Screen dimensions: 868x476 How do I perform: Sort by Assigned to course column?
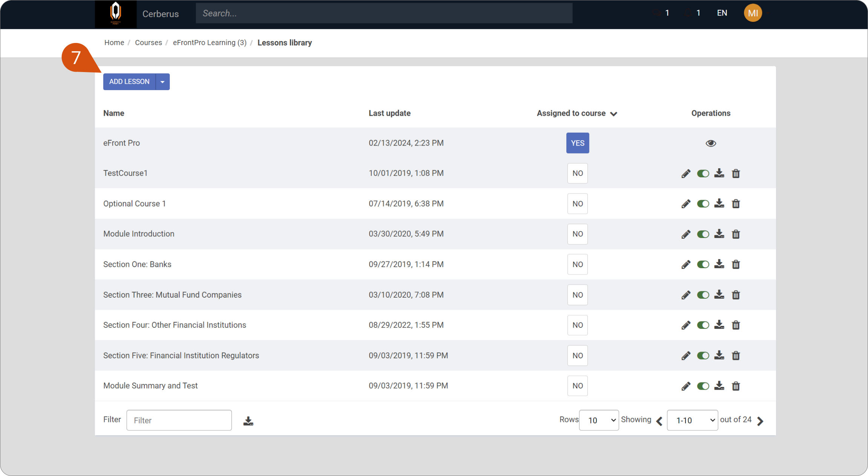(577, 114)
